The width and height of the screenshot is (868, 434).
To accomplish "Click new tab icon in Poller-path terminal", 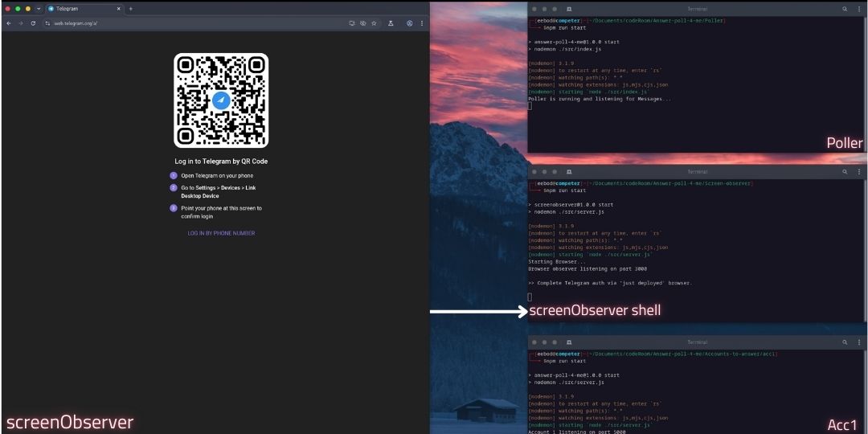I will pyautogui.click(x=569, y=10).
